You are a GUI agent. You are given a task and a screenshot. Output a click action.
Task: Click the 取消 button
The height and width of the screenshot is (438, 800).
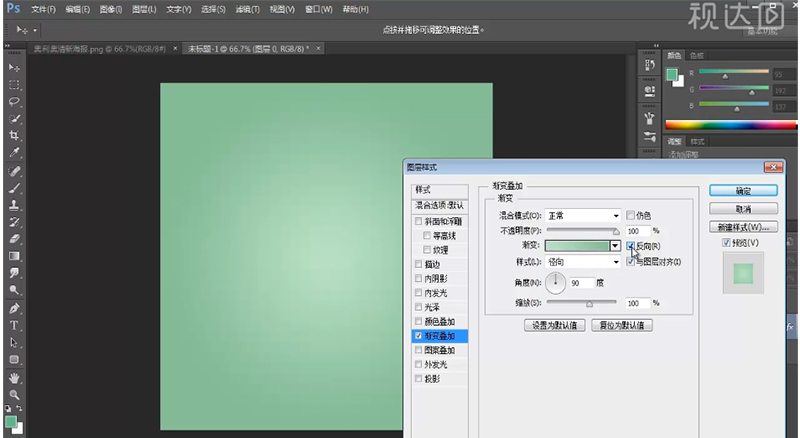point(743,209)
